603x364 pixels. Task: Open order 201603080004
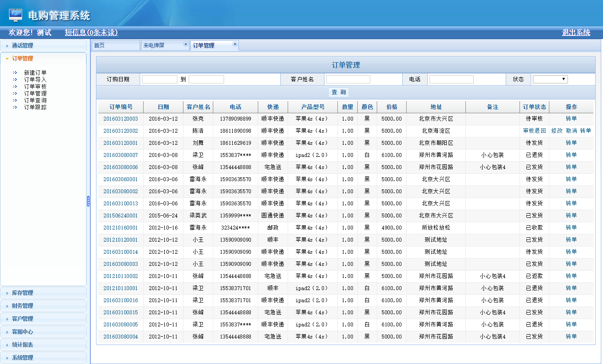(x=121, y=337)
